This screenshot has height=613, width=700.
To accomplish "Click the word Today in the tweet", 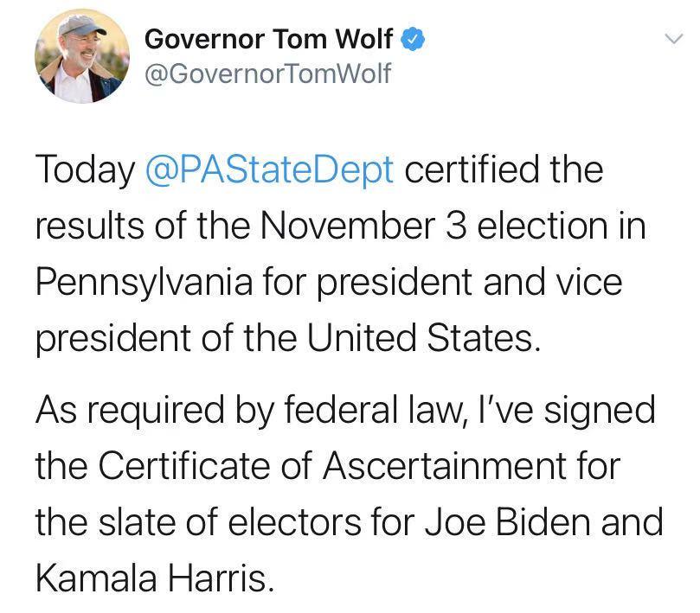I will [x=86, y=171].
